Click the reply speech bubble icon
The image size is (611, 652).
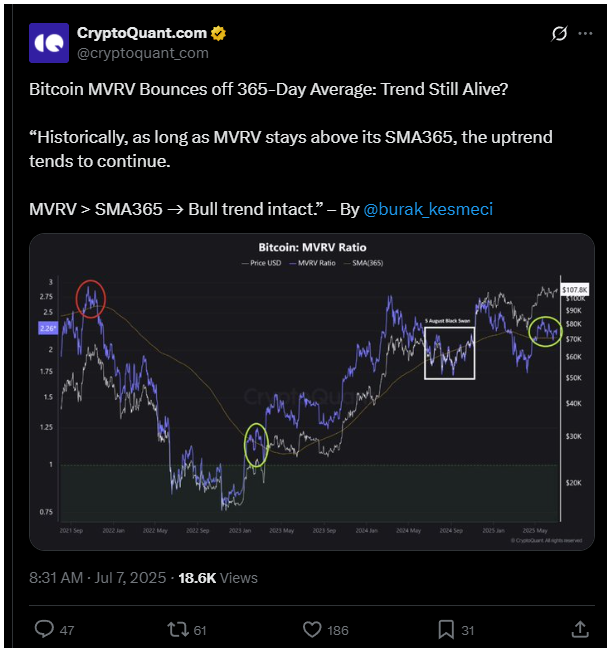pyautogui.click(x=44, y=629)
